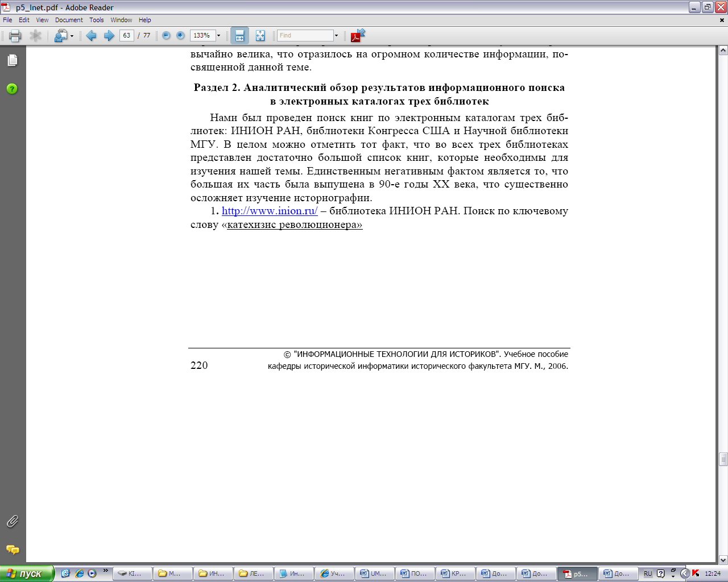Screen dimensions: 728x582
Task: Open the Find options dropdown arrow
Action: (x=336, y=35)
